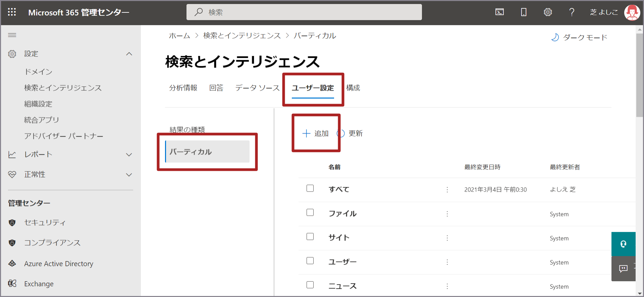This screenshot has width=644, height=297.
Task: Go to ホーム breadcrumb link
Action: [179, 36]
